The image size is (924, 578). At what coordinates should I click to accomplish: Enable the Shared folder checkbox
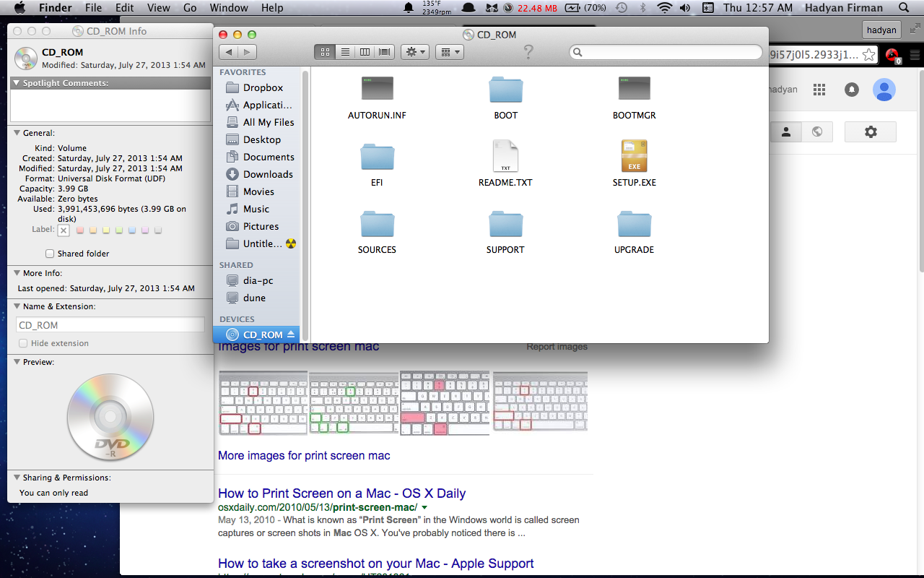click(50, 254)
